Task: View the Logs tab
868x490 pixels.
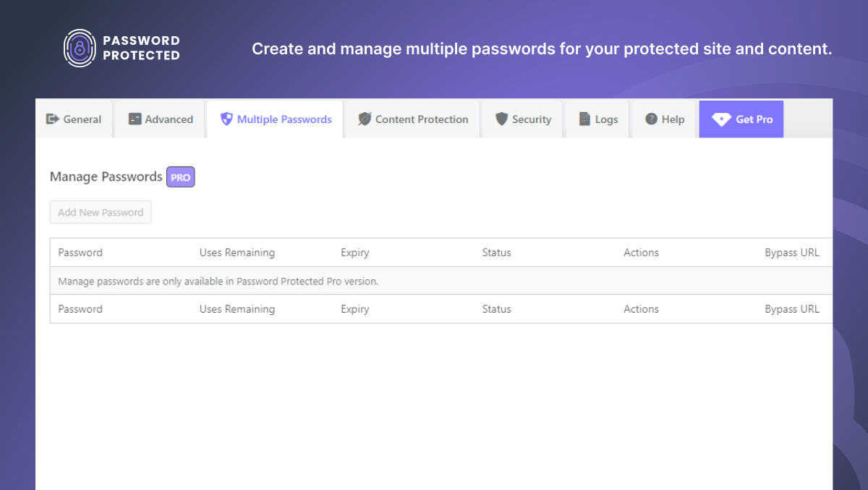Action: (x=599, y=119)
